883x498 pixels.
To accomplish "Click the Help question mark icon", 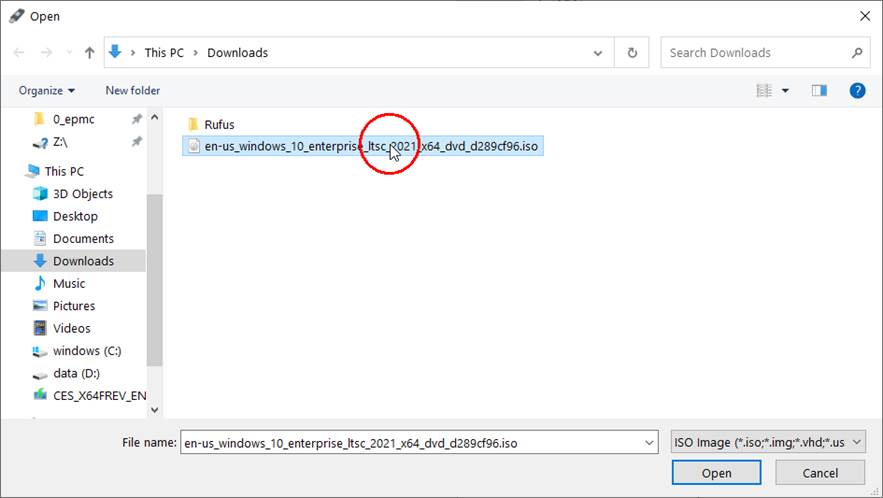I will tap(857, 90).
